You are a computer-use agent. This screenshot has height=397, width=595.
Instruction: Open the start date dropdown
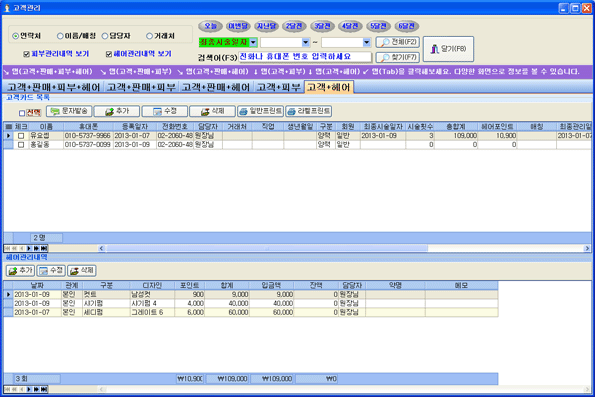point(306,42)
